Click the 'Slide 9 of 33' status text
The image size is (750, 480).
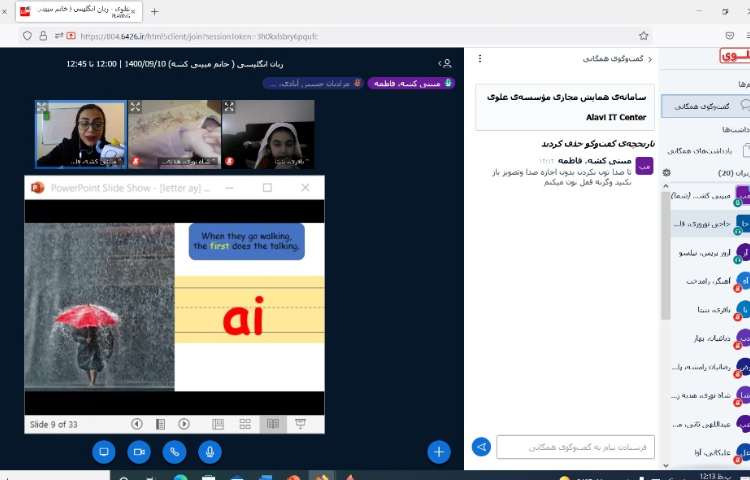[54, 424]
